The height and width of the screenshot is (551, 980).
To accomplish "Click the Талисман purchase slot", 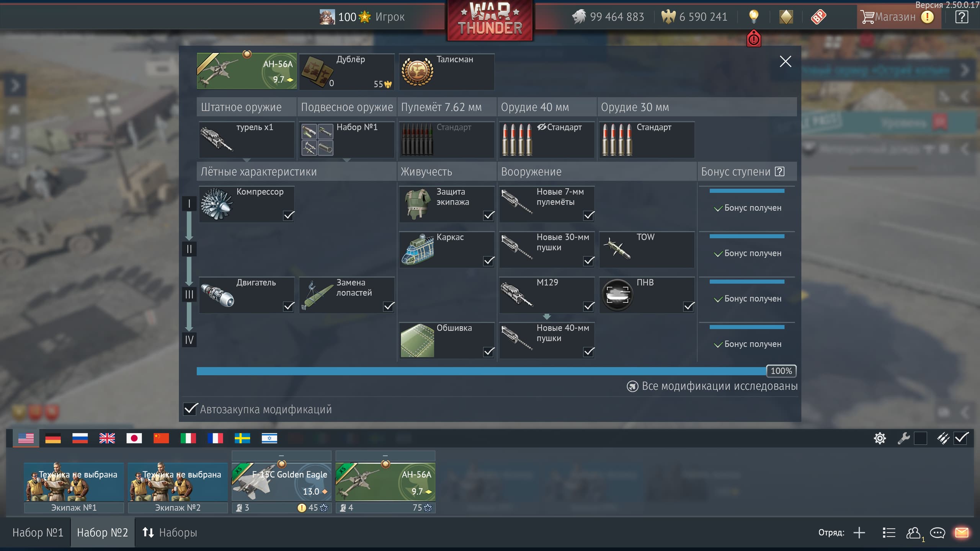I will tap(446, 72).
